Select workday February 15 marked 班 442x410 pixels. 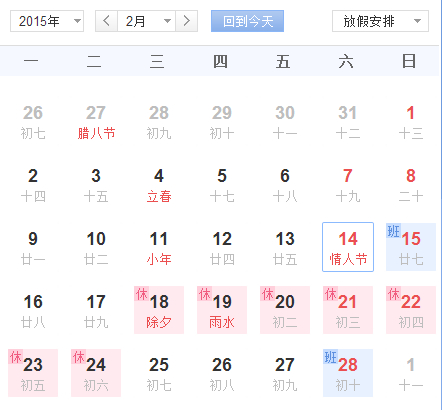click(x=411, y=247)
